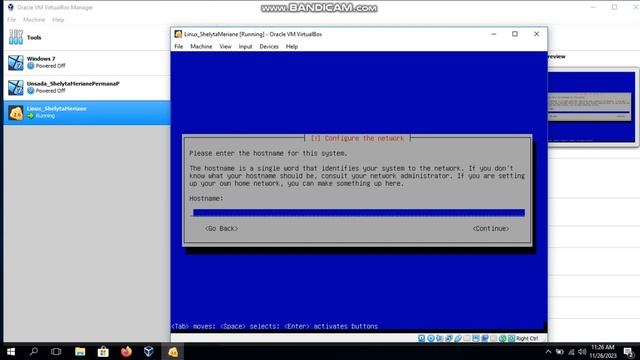Show hidden system tray icons chevron
Screen dimensions: 640x360
click(x=548, y=351)
